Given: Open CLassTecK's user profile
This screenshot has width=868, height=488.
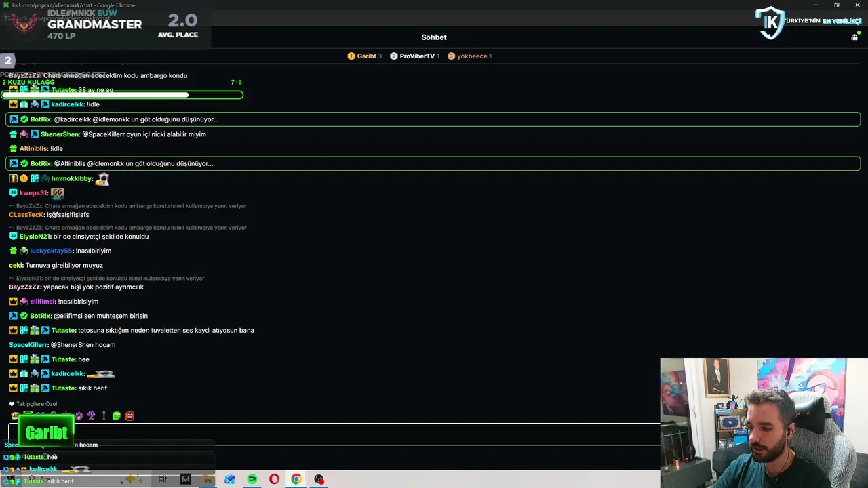Looking at the screenshot, I should coord(26,215).
